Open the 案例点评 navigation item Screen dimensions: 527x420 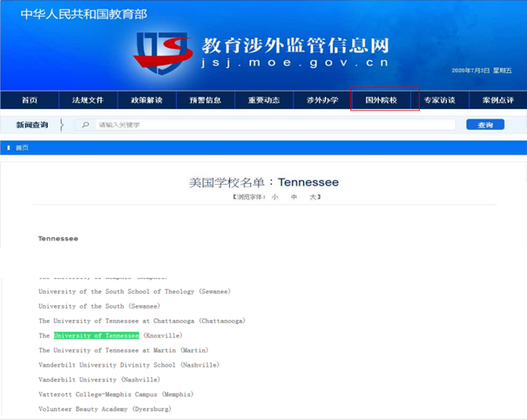coord(497,100)
